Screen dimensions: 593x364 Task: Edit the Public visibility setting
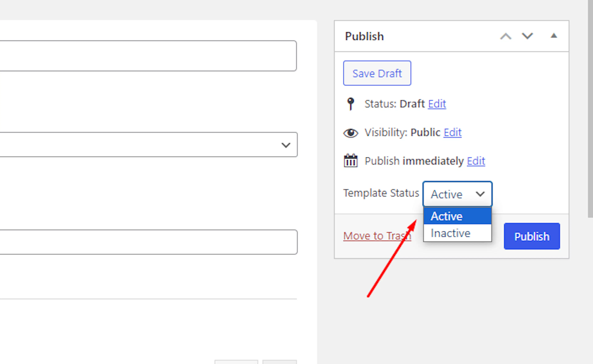[x=452, y=132]
